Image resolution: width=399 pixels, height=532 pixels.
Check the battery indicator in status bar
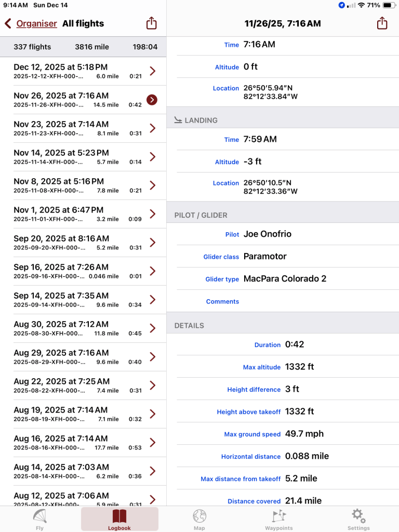click(x=389, y=5)
